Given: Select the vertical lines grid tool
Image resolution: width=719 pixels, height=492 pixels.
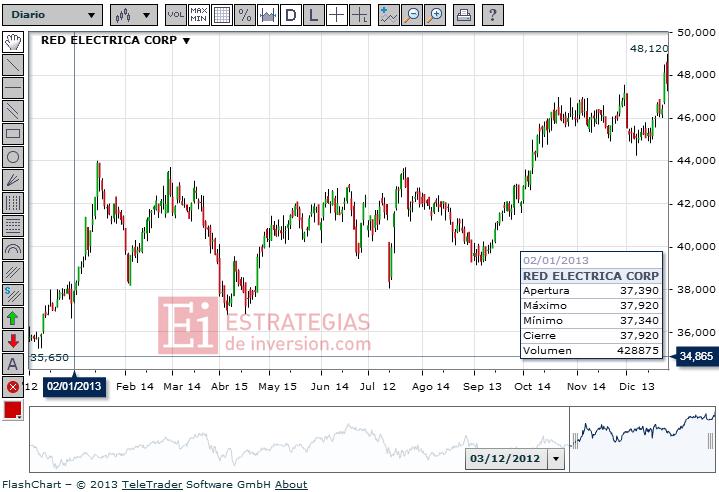Looking at the screenshot, I should [13, 203].
